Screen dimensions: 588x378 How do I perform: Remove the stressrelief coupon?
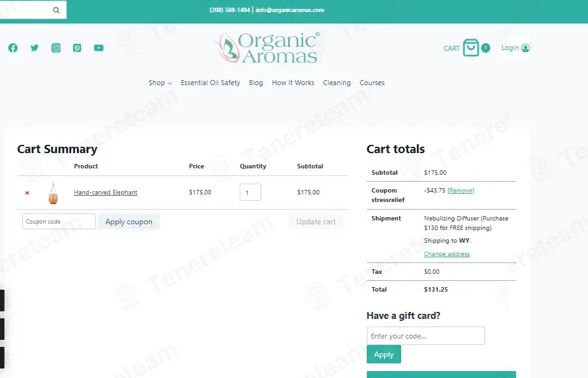point(460,191)
